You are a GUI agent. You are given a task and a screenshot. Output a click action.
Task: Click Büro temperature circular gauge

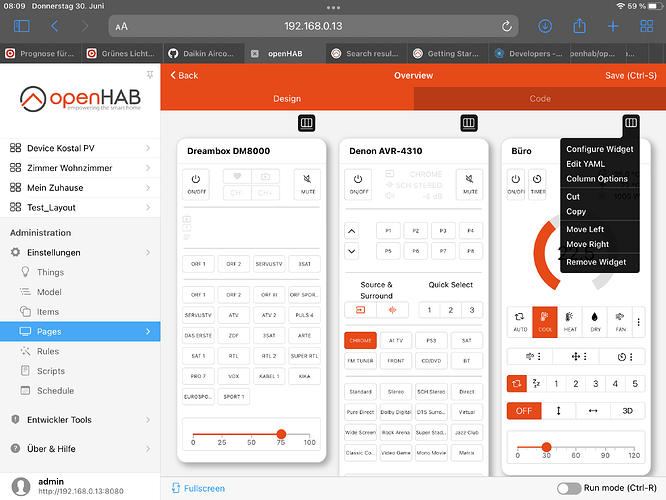click(576, 253)
